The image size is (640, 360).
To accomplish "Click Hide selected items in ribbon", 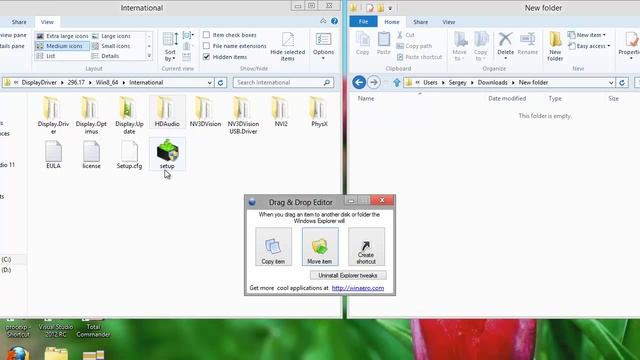I will pyautogui.click(x=287, y=47).
